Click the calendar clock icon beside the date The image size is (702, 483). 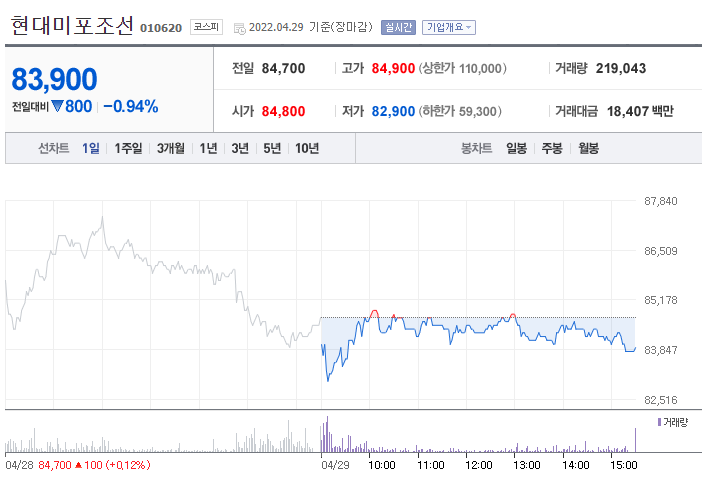point(240,28)
